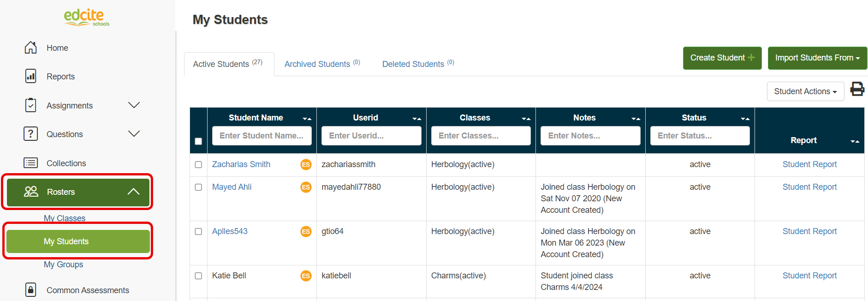This screenshot has width=868, height=301.
Task: Toggle the select-all checkbox in table header
Action: tap(198, 141)
